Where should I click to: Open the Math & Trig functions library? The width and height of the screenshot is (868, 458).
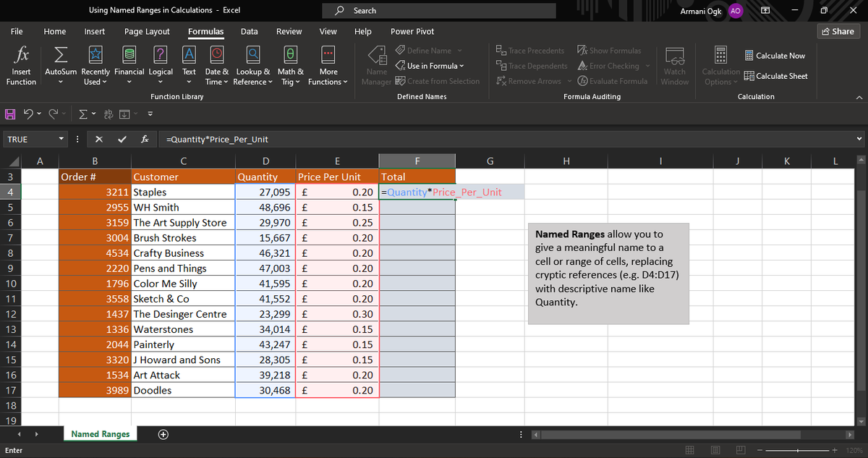291,67
